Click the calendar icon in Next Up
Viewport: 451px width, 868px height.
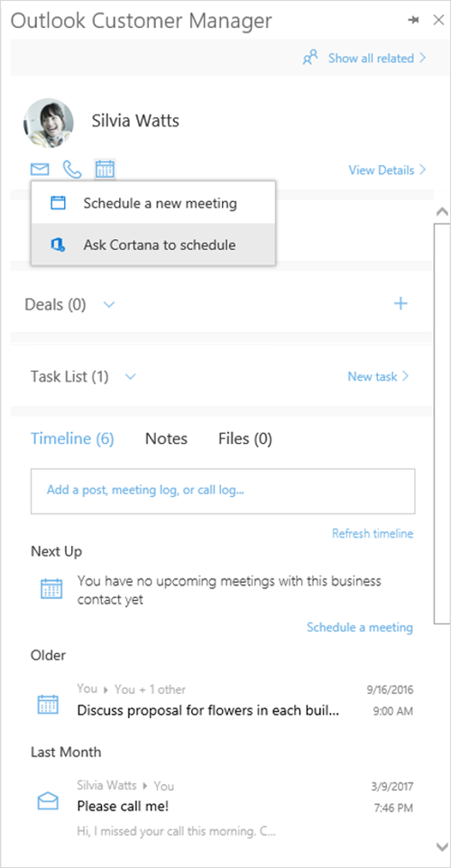[51, 588]
